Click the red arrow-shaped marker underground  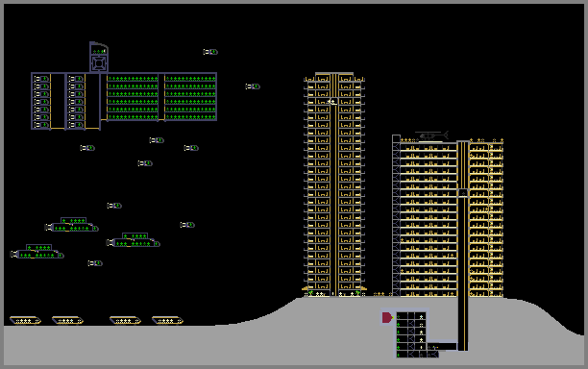(387, 318)
